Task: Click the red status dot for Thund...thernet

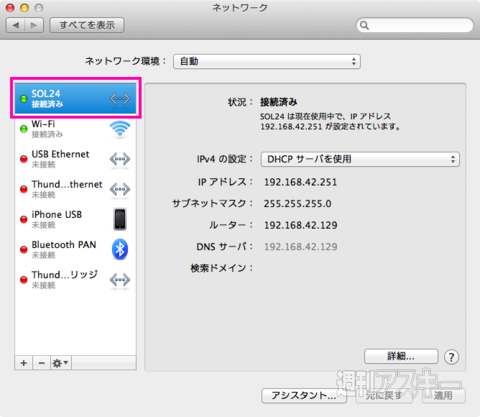Action: point(24,189)
